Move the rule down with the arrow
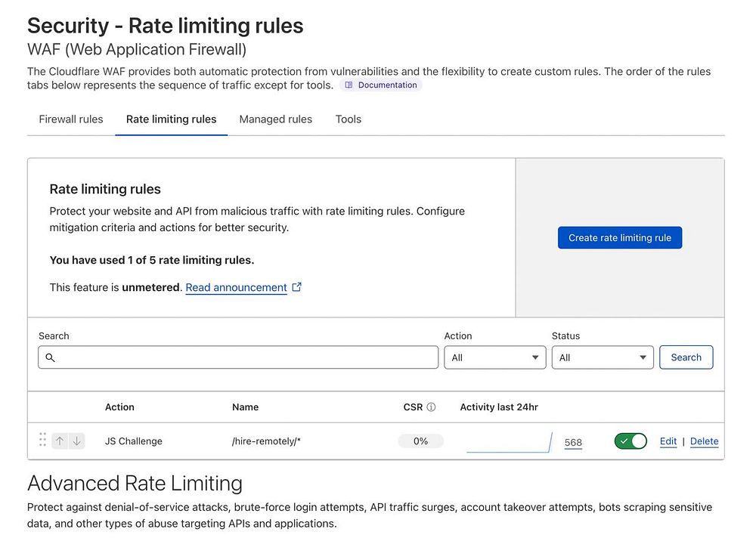The height and width of the screenshot is (538, 756). tap(76, 441)
